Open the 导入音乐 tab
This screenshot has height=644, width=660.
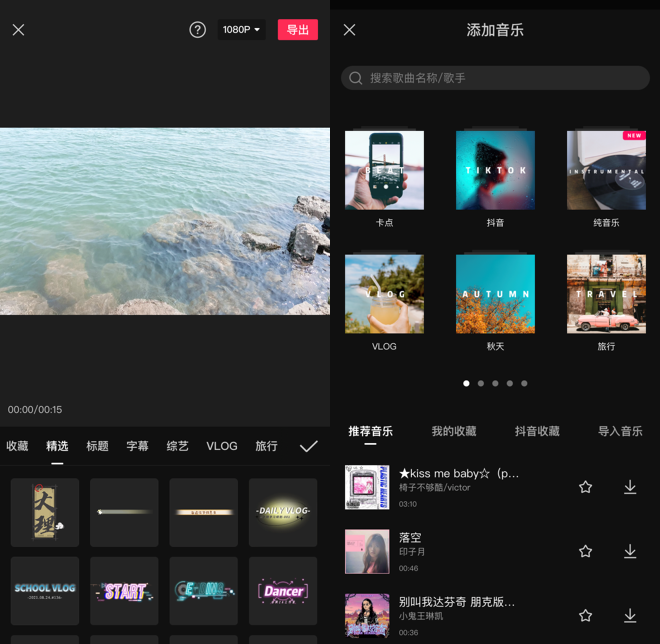pyautogui.click(x=620, y=431)
